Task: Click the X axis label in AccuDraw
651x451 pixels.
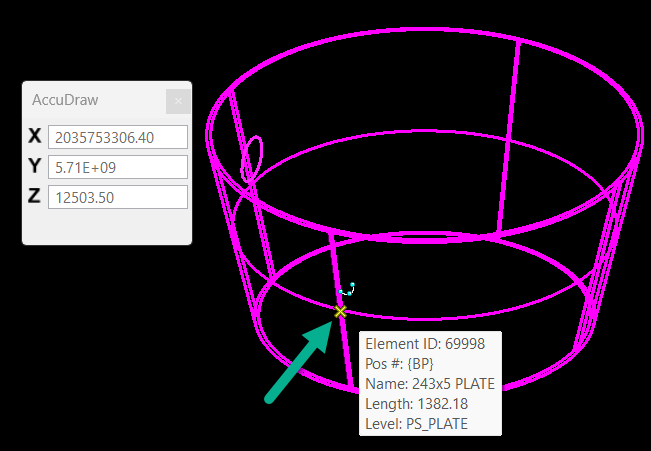Action: pyautogui.click(x=35, y=136)
